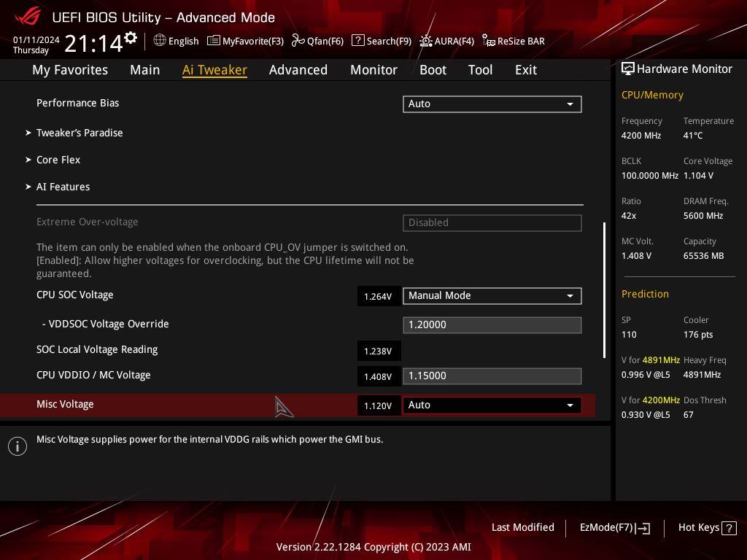Click the settings list vertical scrollbar
Viewport: 747px width, 560px height.
(604, 290)
